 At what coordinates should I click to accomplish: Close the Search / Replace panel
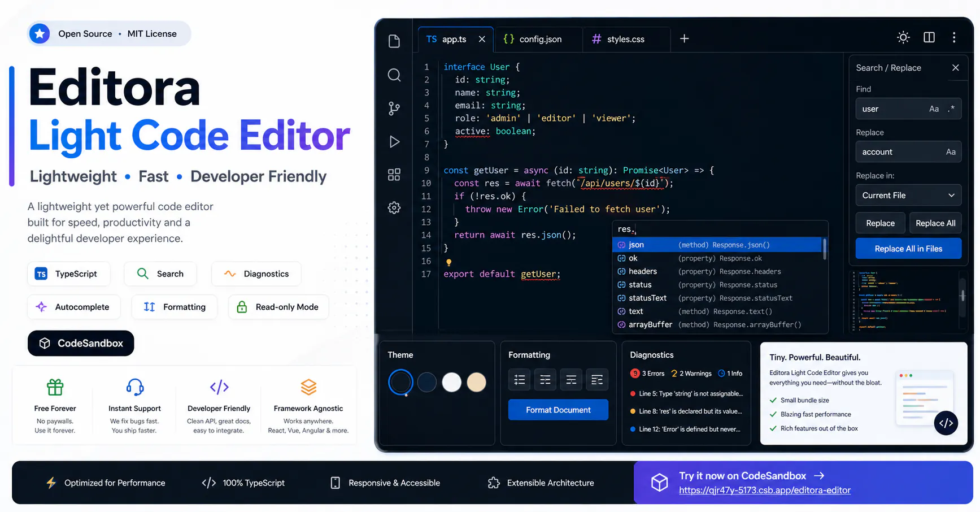(955, 68)
